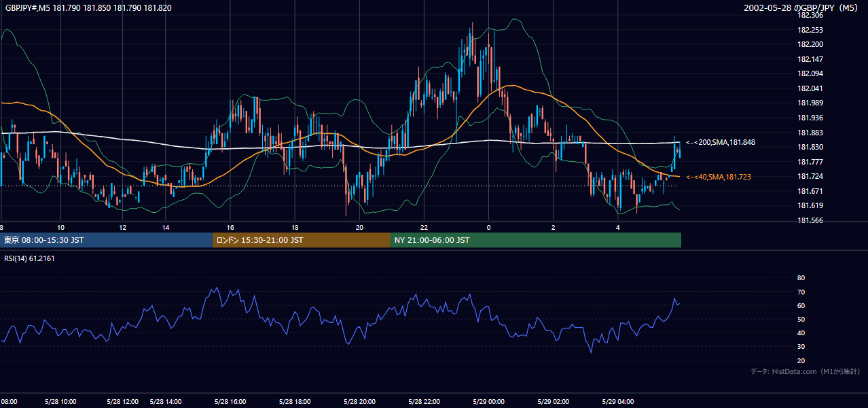Screen dimensions: 868x408
Task: Click price axis label 182.200
Action: (x=810, y=44)
